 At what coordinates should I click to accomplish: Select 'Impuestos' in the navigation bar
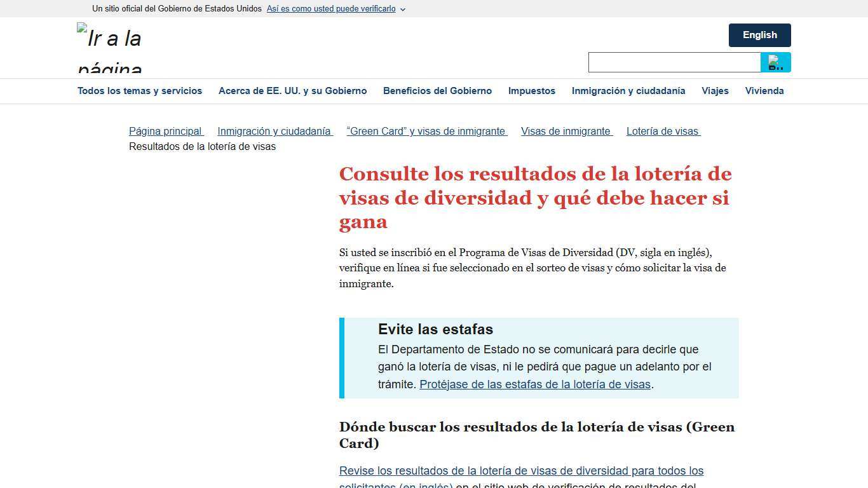(x=531, y=91)
